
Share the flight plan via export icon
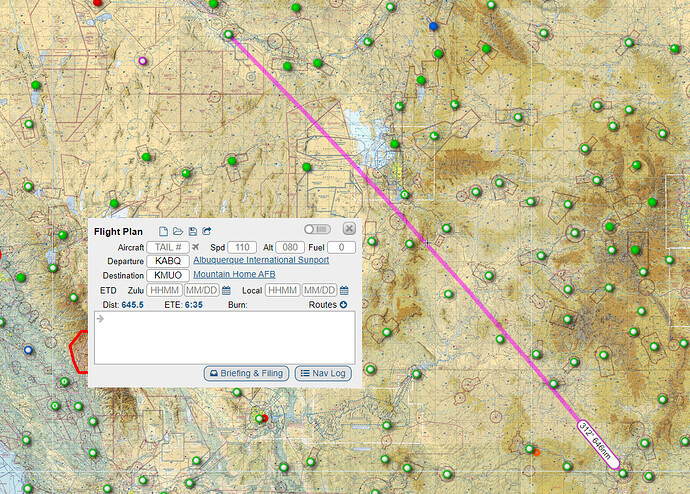click(206, 231)
